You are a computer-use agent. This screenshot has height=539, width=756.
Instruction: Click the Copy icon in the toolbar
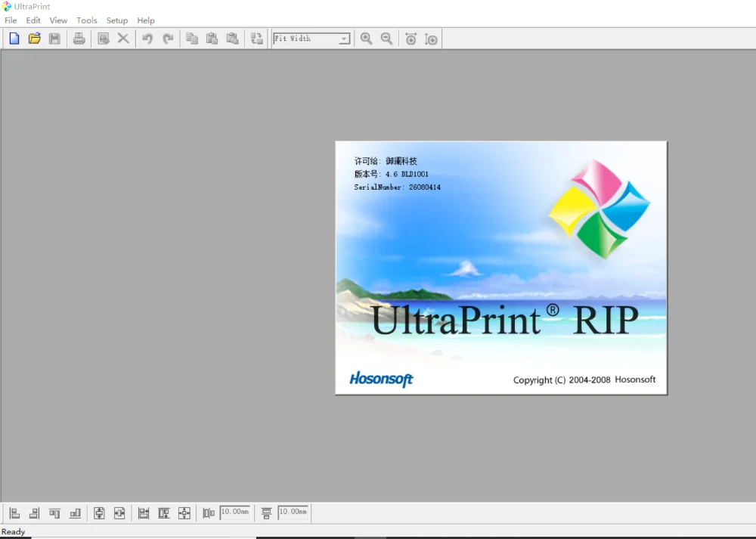point(192,39)
